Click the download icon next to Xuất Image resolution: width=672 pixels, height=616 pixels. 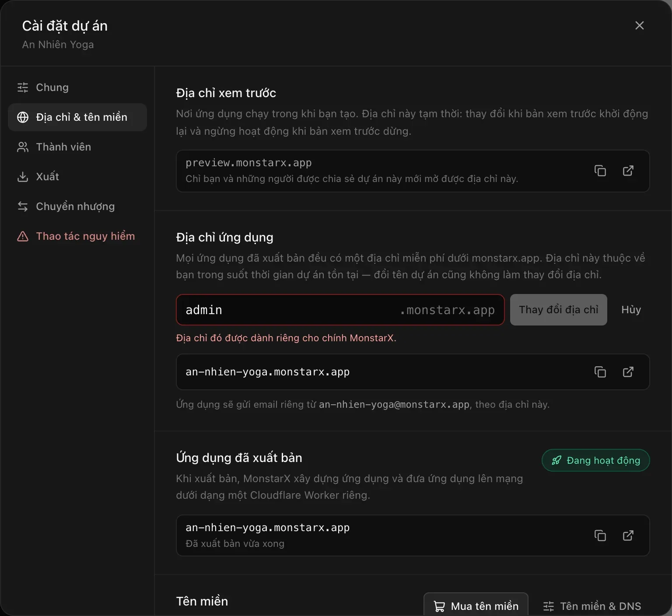23,177
